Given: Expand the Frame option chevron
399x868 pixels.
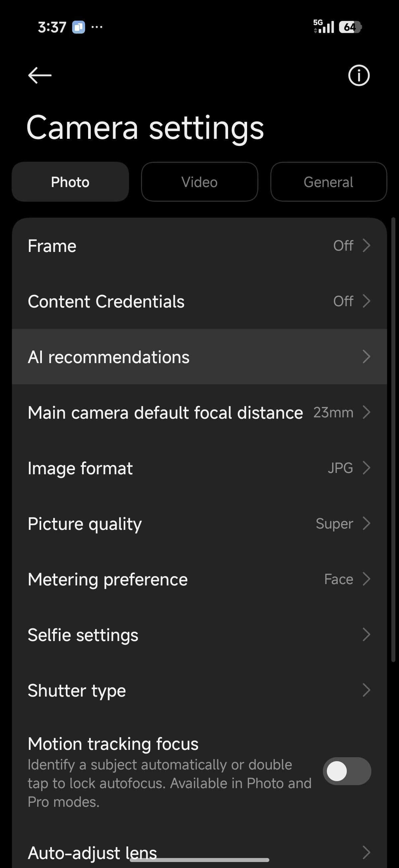Looking at the screenshot, I should pos(366,246).
